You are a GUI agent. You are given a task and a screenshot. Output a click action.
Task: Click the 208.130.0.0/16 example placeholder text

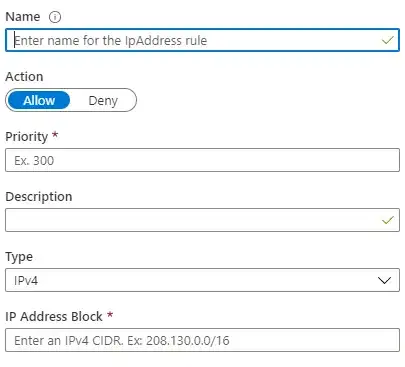click(188, 340)
